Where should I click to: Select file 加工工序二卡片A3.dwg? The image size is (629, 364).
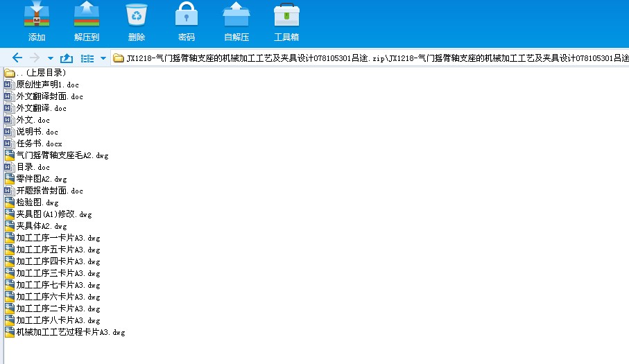pyautogui.click(x=52, y=309)
